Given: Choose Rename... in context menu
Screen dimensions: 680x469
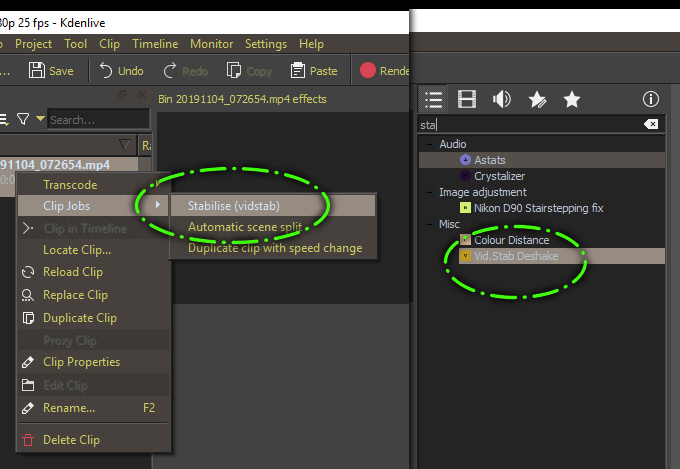Looking at the screenshot, I should tap(93, 408).
